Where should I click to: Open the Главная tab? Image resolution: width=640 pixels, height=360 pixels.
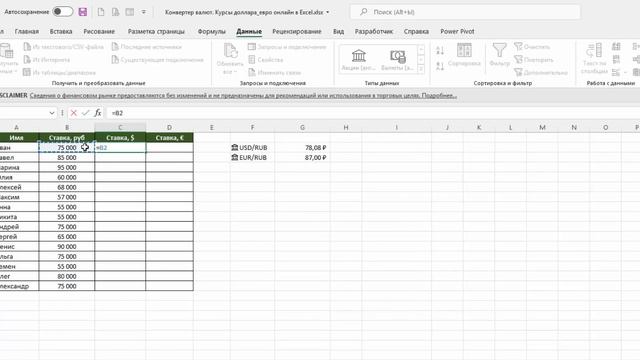27,31
